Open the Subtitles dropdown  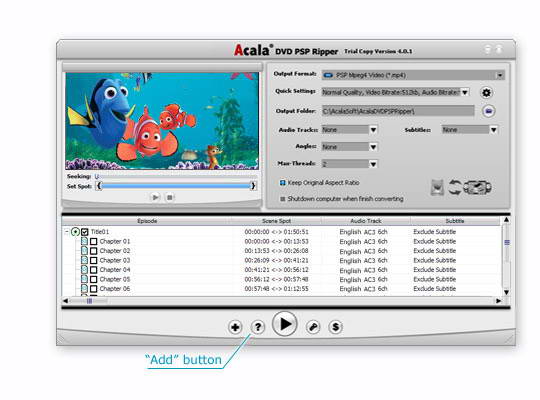[494, 130]
